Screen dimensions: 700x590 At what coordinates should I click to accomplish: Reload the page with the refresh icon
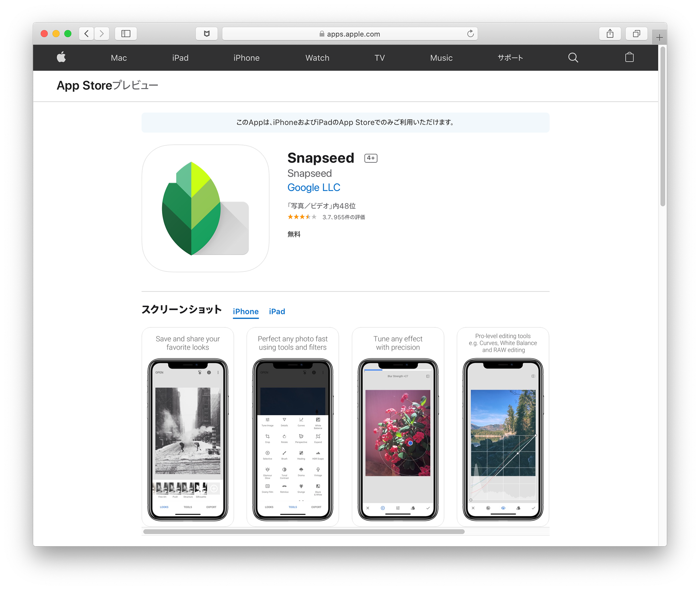point(470,33)
